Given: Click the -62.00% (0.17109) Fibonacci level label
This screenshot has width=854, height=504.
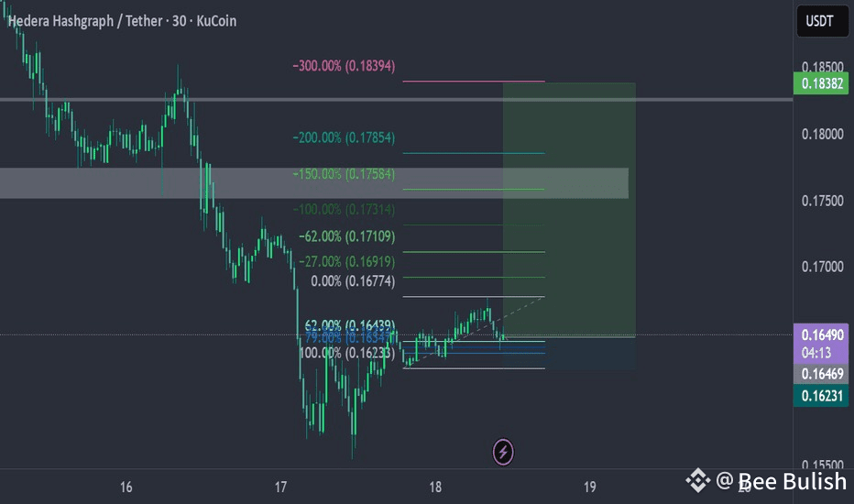Looking at the screenshot, I should click(x=347, y=236).
